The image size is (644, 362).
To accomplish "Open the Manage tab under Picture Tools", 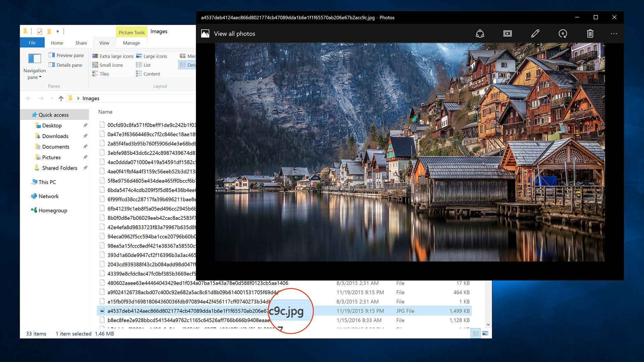I will pos(131,43).
